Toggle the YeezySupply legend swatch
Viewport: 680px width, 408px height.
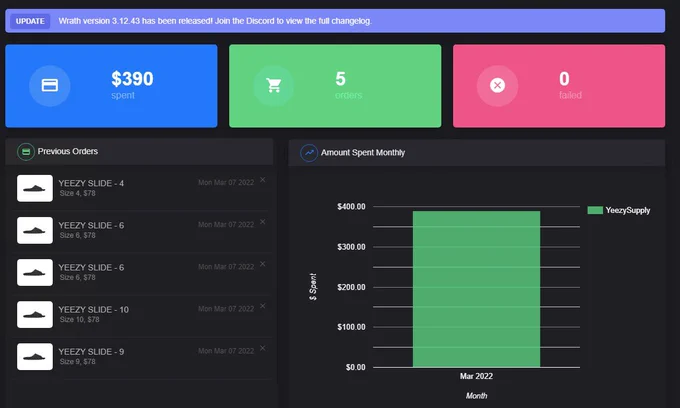(x=595, y=210)
